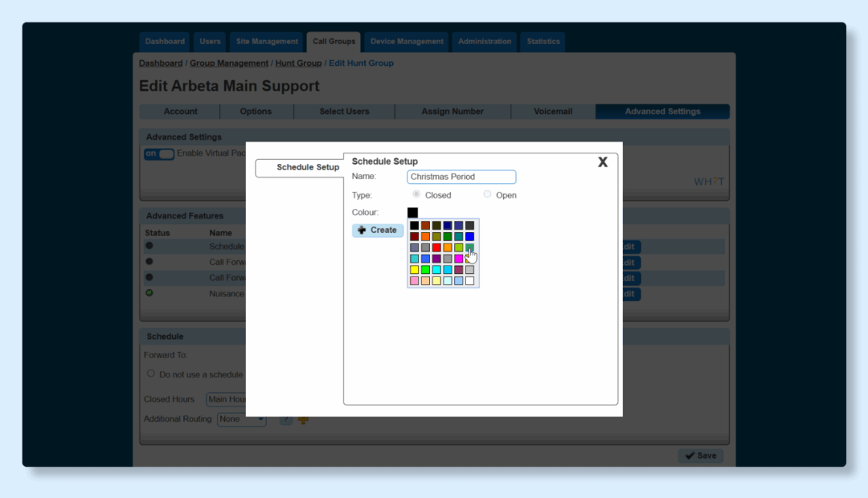Pick the olive swatch
Image resolution: width=868 pixels, height=498 pixels.
[436, 236]
